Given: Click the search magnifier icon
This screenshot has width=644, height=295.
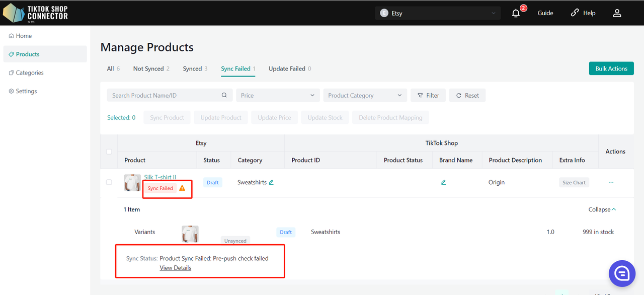Looking at the screenshot, I should click(224, 95).
